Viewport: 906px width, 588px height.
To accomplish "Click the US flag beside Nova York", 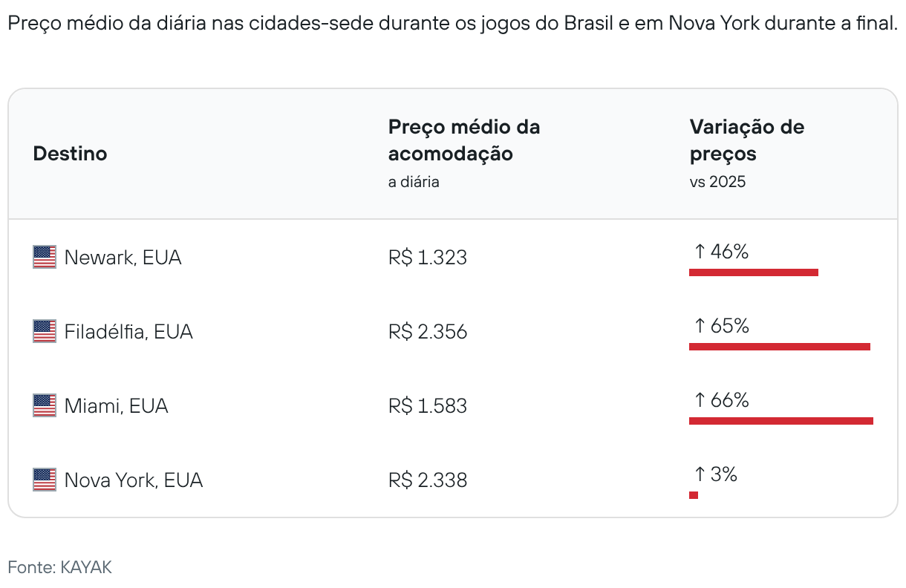I will [45, 480].
